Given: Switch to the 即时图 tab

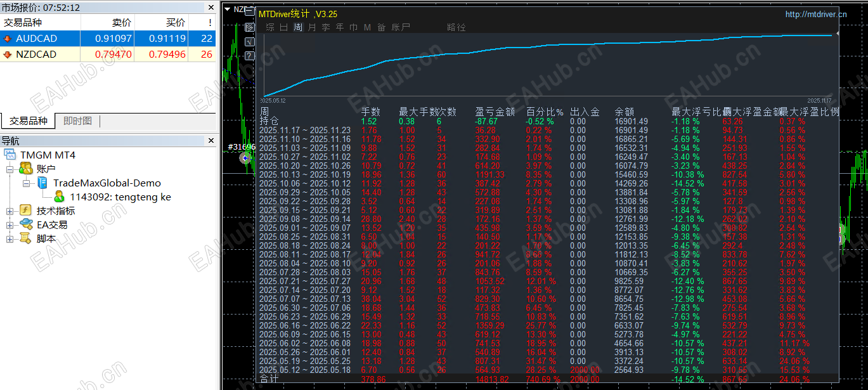Looking at the screenshot, I should pos(77,121).
